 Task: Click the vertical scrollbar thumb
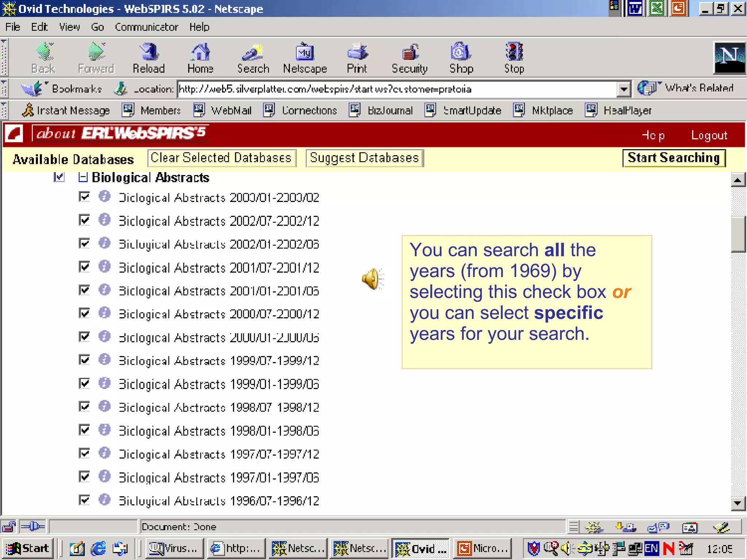[738, 234]
